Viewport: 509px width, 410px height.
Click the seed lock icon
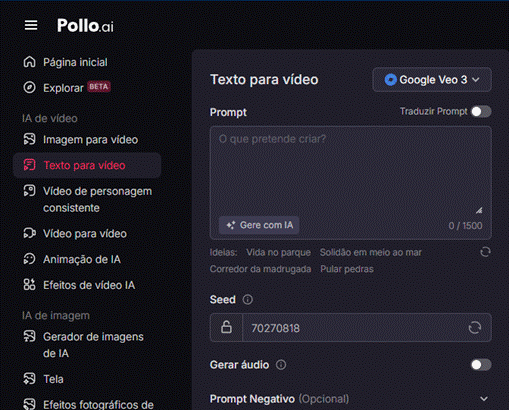pos(226,327)
